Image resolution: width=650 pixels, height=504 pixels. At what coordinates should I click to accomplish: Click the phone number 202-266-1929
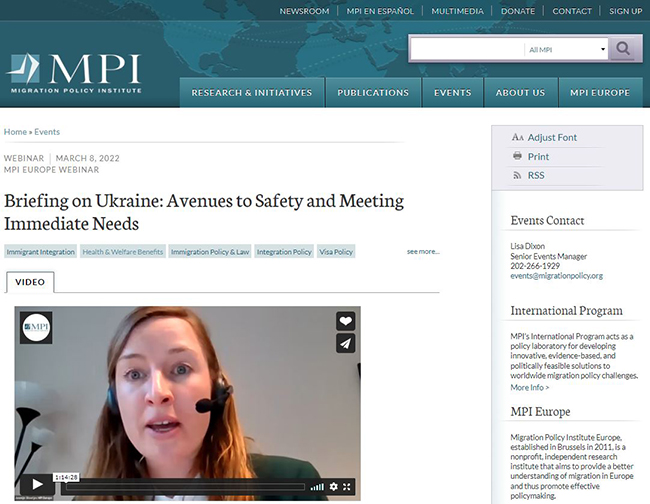(x=535, y=266)
